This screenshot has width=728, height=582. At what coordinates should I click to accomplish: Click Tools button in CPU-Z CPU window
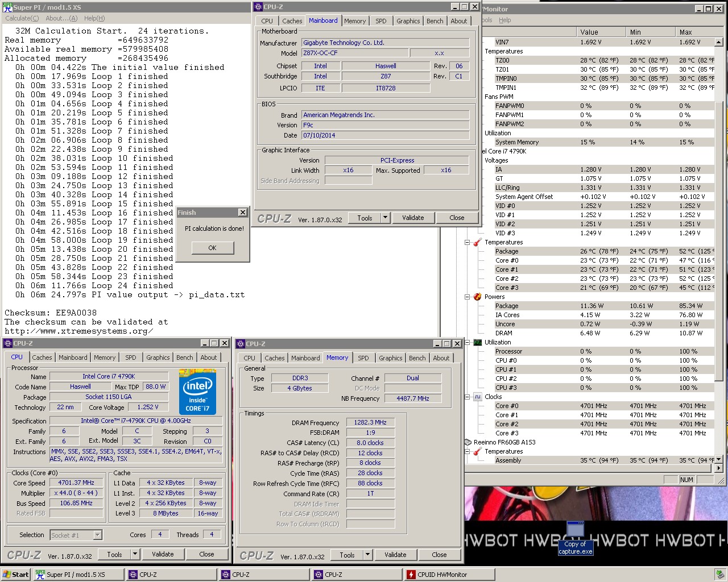(x=114, y=554)
